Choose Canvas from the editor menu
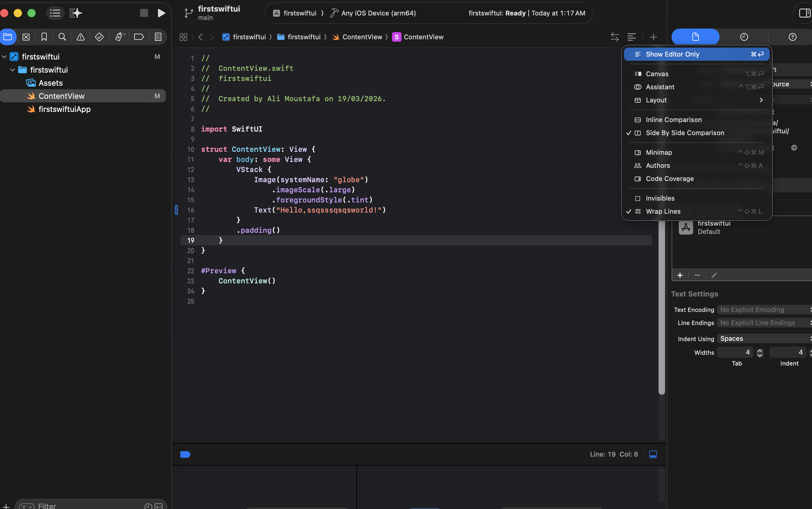The height and width of the screenshot is (509, 812). (657, 74)
